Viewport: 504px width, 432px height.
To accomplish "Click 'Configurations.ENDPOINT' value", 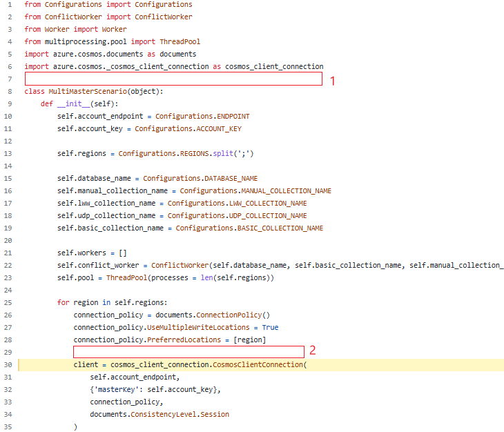I will (x=202, y=116).
